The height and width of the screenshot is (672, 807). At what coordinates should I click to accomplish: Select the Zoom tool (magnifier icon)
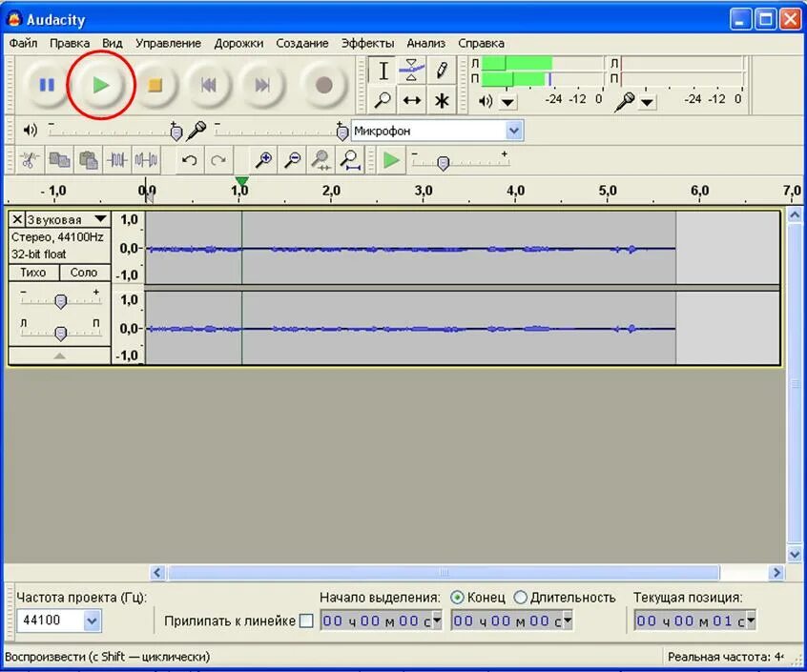click(383, 99)
